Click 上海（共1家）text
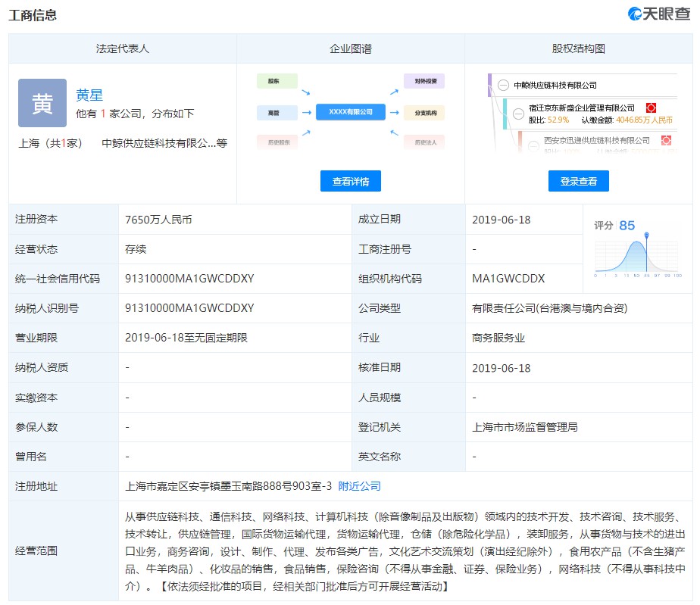Viewport: 700px width, 605px height. click(50, 143)
